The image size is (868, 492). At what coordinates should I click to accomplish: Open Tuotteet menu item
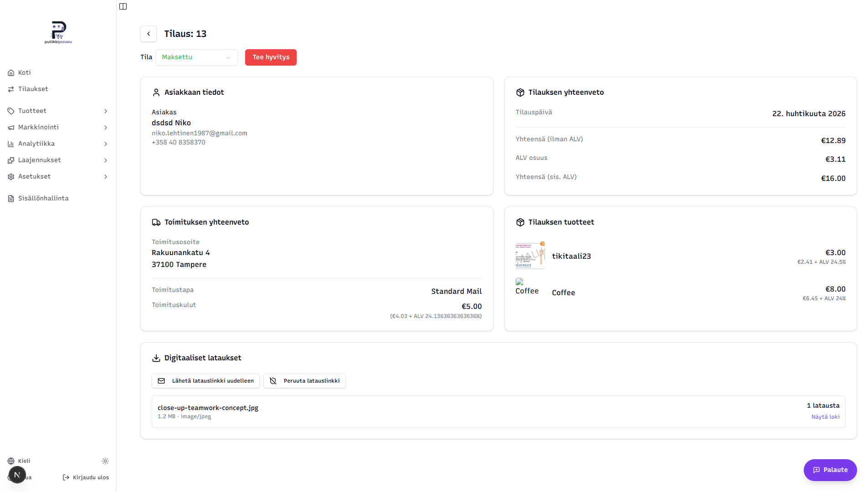pos(58,111)
